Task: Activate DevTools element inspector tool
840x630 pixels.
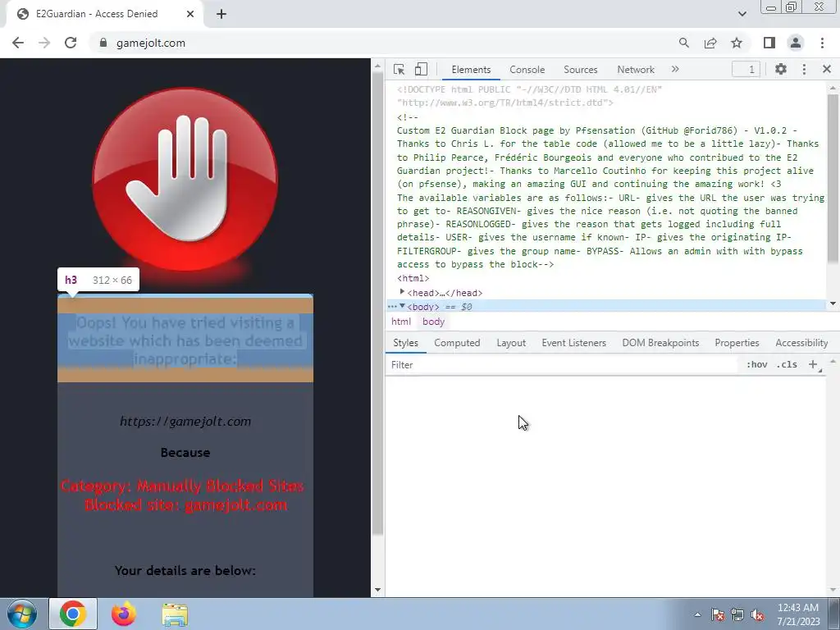Action: tap(399, 69)
